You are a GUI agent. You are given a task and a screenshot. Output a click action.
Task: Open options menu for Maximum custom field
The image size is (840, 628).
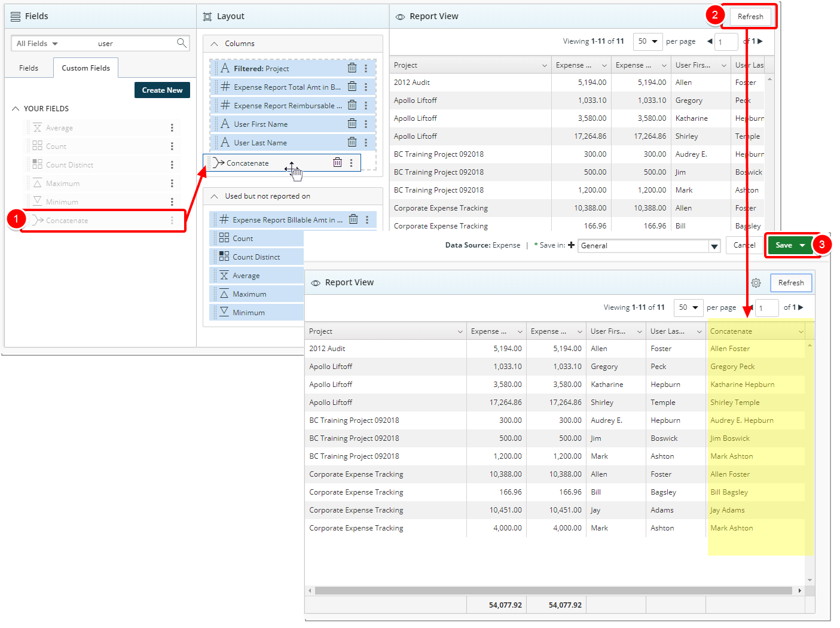click(172, 184)
